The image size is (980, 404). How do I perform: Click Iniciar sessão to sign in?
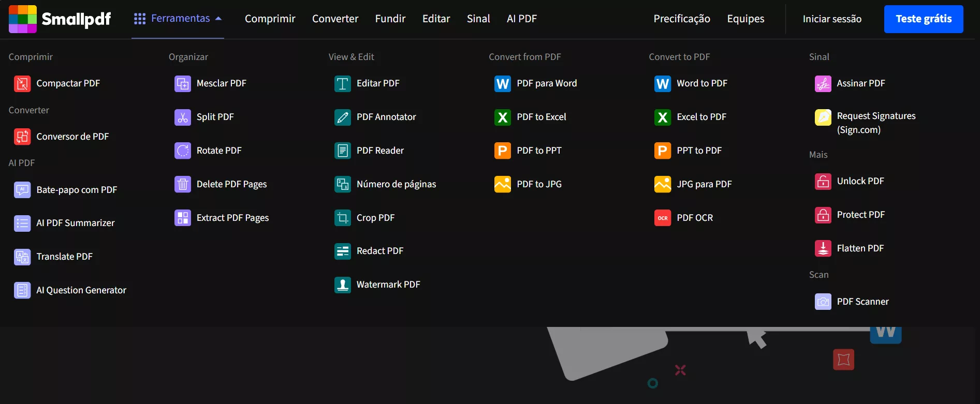click(x=832, y=19)
